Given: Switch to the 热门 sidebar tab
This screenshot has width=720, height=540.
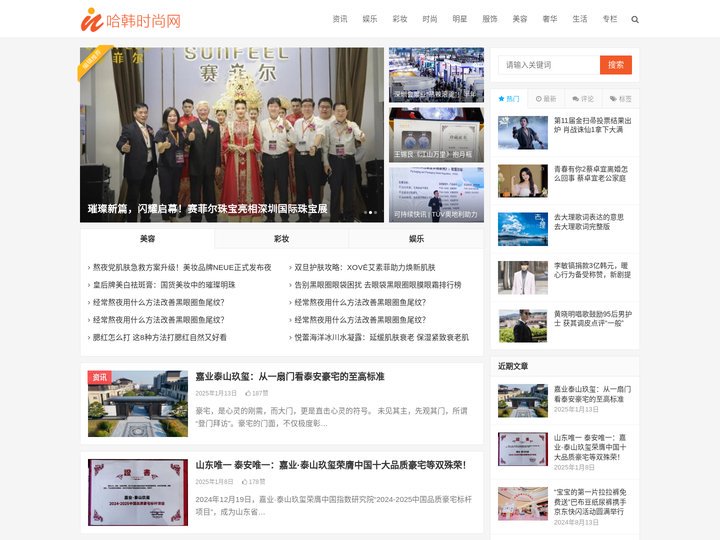Looking at the screenshot, I should tap(509, 99).
